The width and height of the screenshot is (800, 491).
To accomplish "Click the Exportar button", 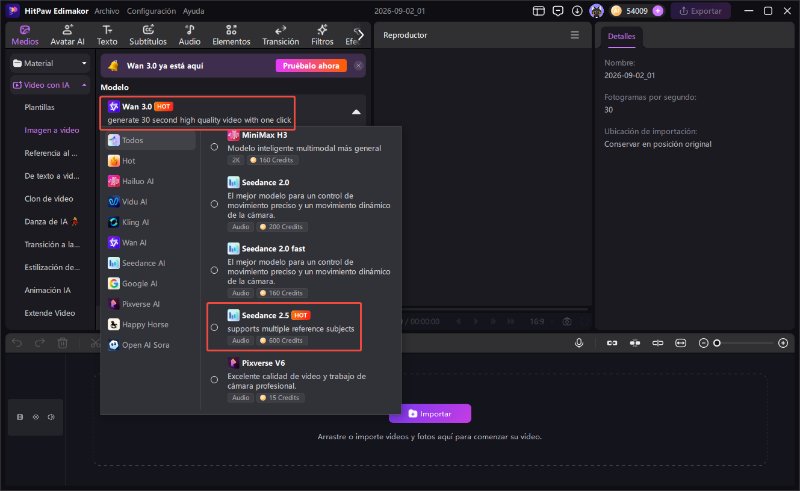I will pyautogui.click(x=701, y=11).
